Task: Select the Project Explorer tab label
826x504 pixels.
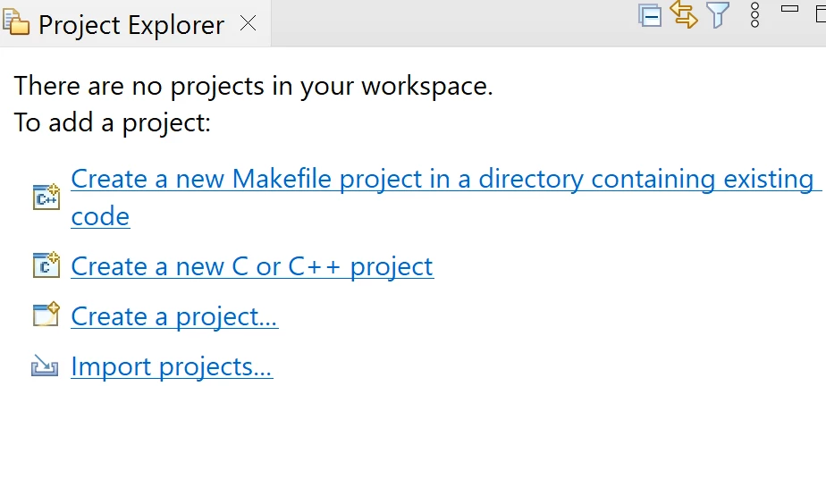Action: pos(131,25)
